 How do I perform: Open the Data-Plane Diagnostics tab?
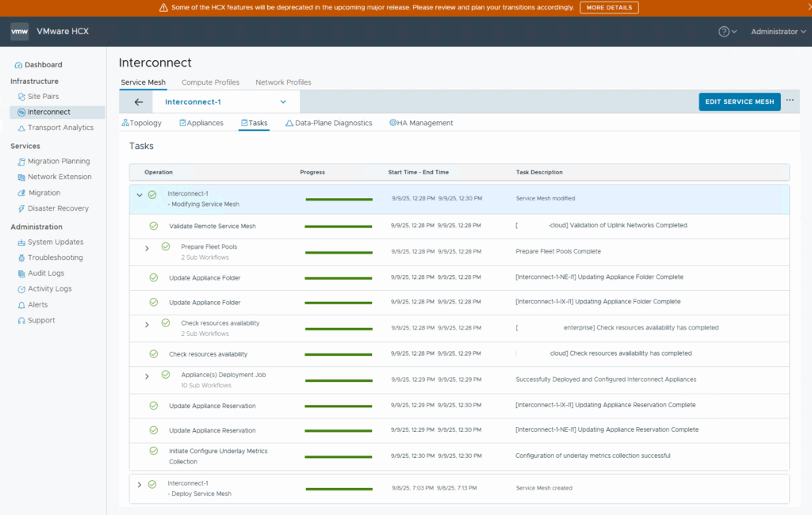(328, 124)
